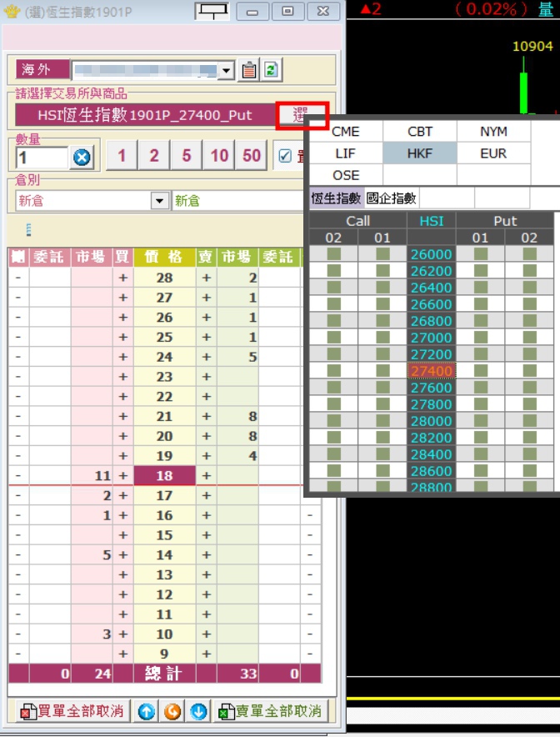Viewport: 560px width, 737px height.
Task: Select Put 02 square for strike 26200
Action: (x=529, y=271)
